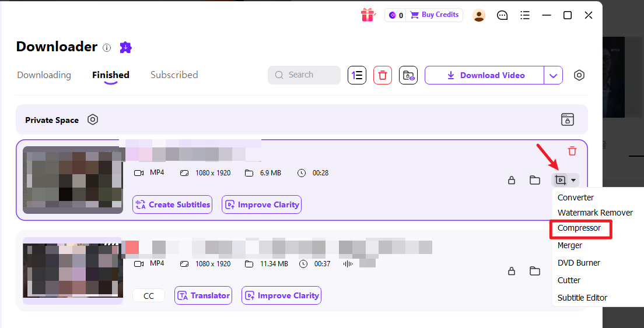Focus the Search input field

304,75
